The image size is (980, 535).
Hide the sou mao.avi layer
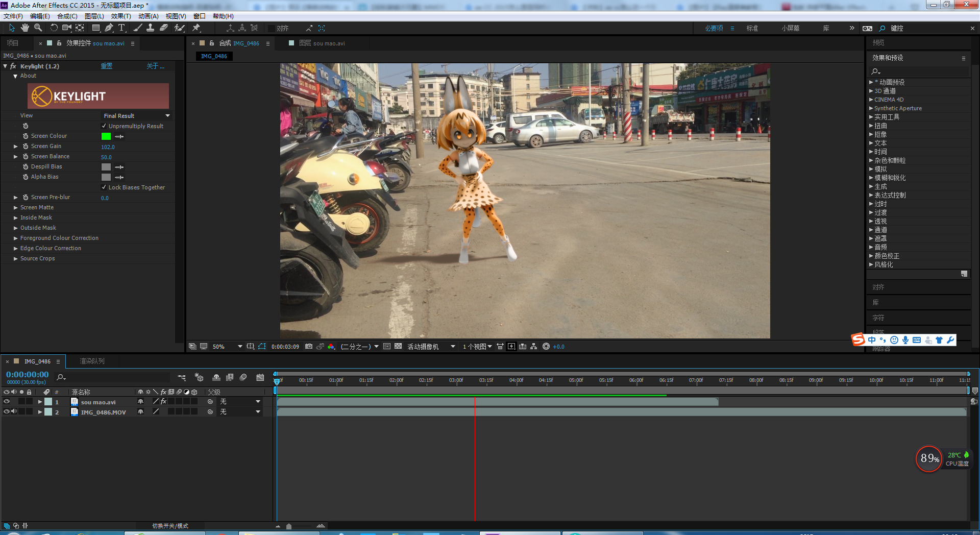[7, 402]
